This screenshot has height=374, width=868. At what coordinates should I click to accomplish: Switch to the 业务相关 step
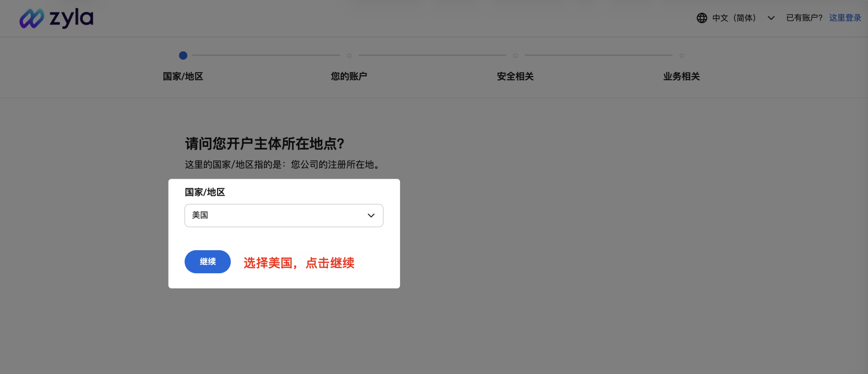[680, 76]
